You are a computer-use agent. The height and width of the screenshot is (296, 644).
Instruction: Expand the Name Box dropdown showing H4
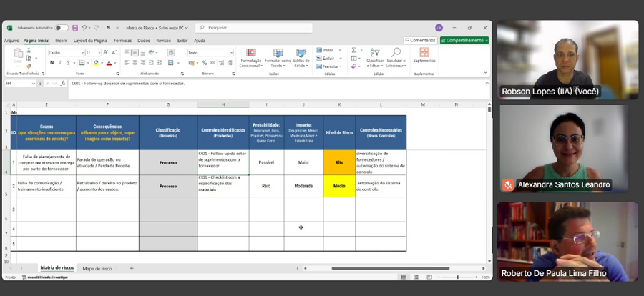pos(34,83)
